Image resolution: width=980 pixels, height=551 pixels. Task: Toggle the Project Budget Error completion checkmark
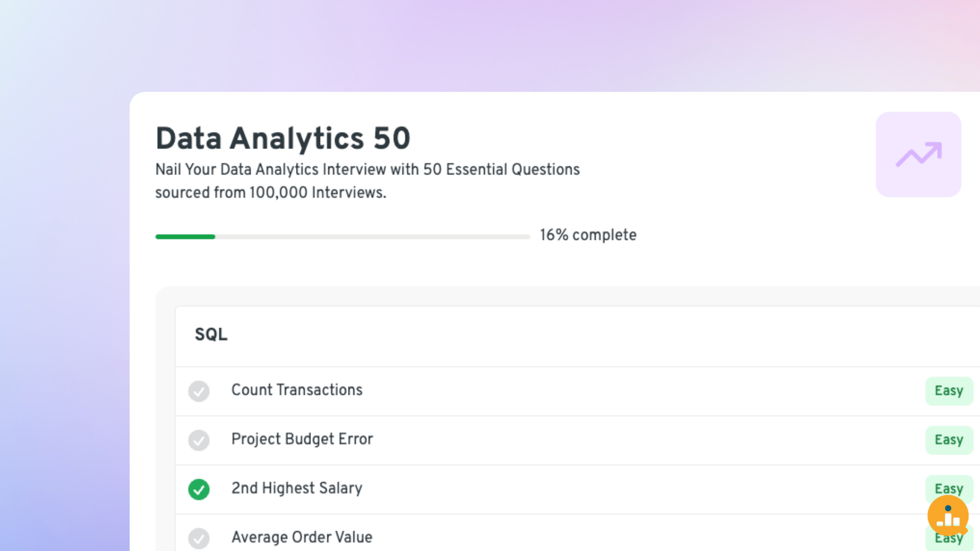[x=199, y=440]
